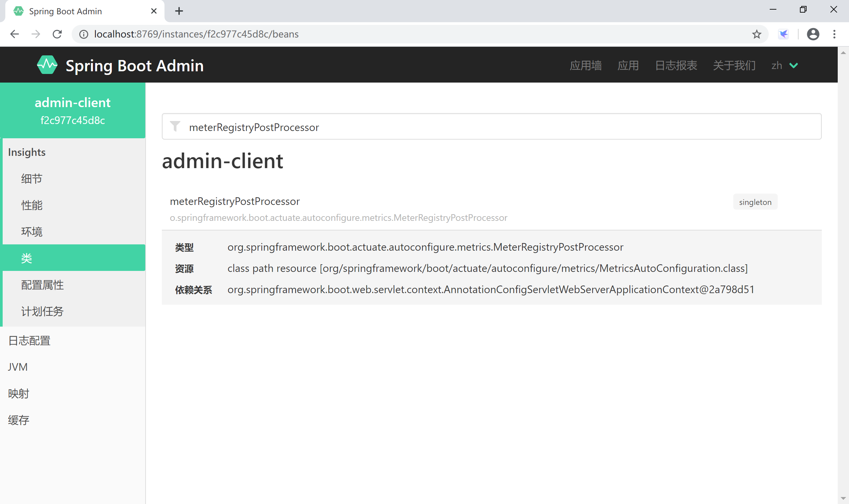Screen dimensions: 849x504
Task: Select 性能 in the sidebar
Action: coord(32,205)
